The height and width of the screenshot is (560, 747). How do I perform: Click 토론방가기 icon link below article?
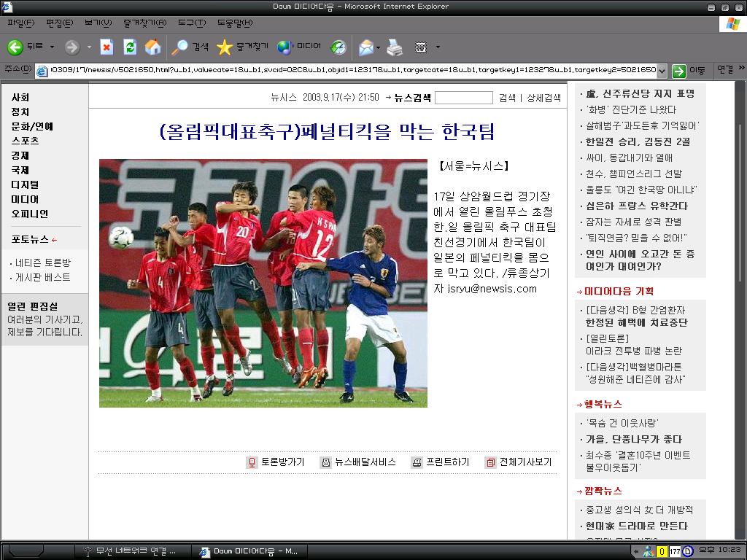pos(276,462)
